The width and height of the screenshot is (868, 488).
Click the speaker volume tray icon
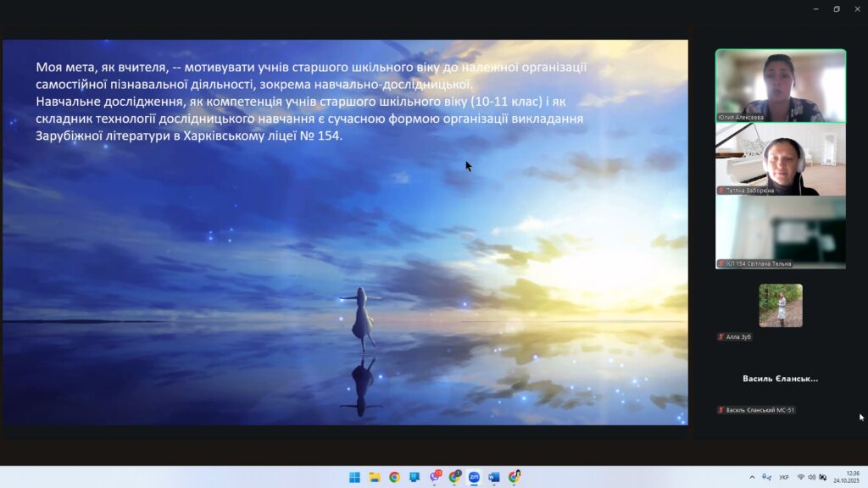point(811,477)
